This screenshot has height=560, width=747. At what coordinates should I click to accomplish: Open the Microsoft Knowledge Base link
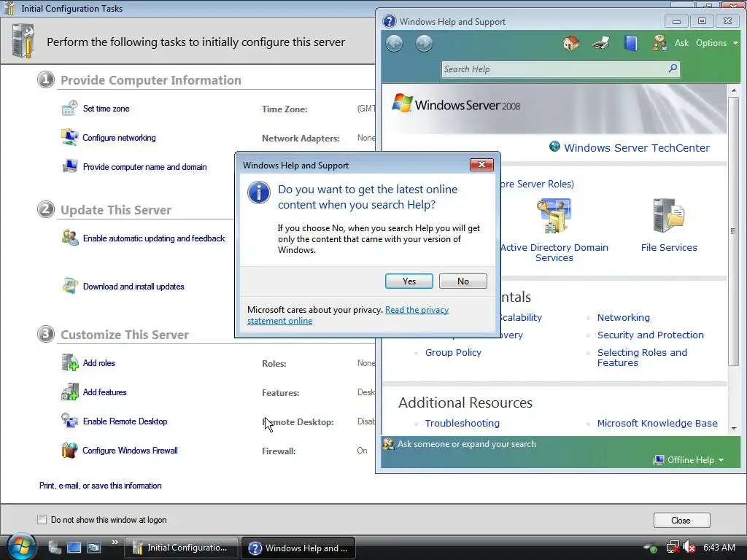click(x=657, y=424)
